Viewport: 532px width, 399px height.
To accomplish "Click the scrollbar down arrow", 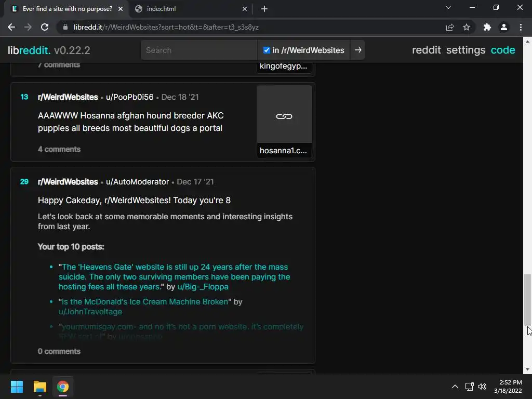I will coord(527,369).
